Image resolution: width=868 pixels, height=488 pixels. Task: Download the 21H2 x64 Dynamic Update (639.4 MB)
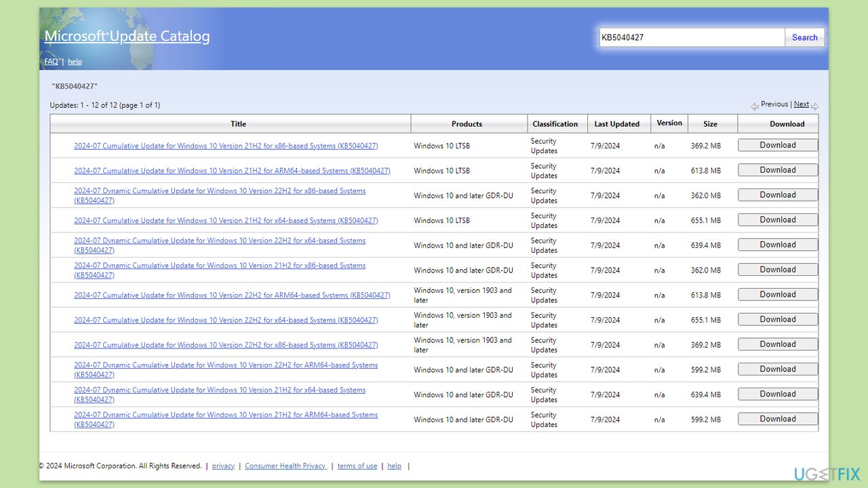coord(778,394)
